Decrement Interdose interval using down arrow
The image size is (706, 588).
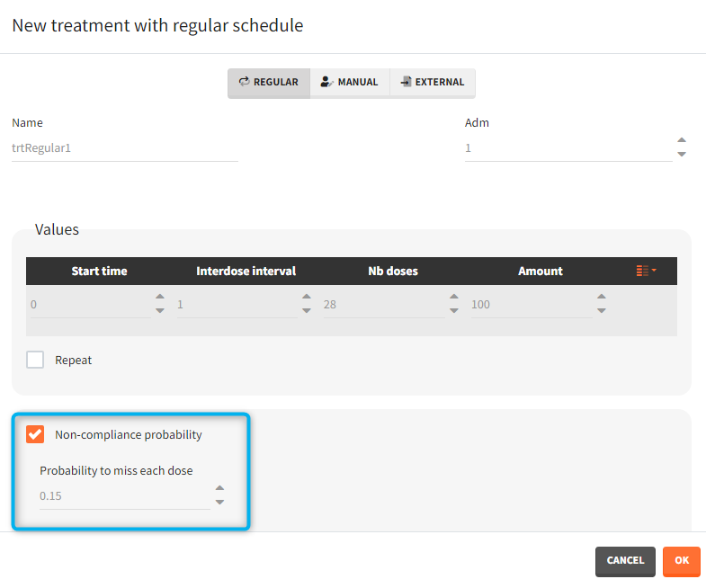point(307,311)
